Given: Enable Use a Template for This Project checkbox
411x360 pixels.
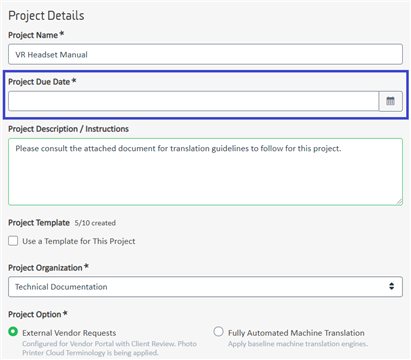Looking at the screenshot, I should click(x=13, y=241).
